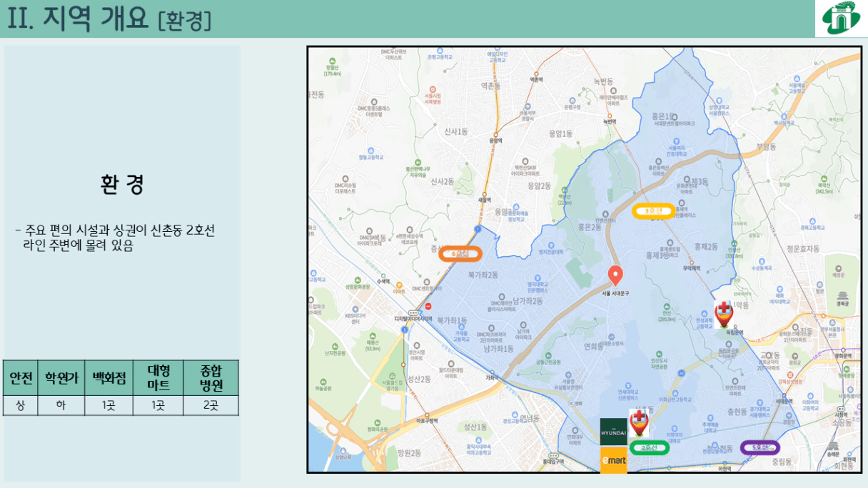Click the 하 value under 학원가
The image size is (868, 488).
click(x=60, y=405)
